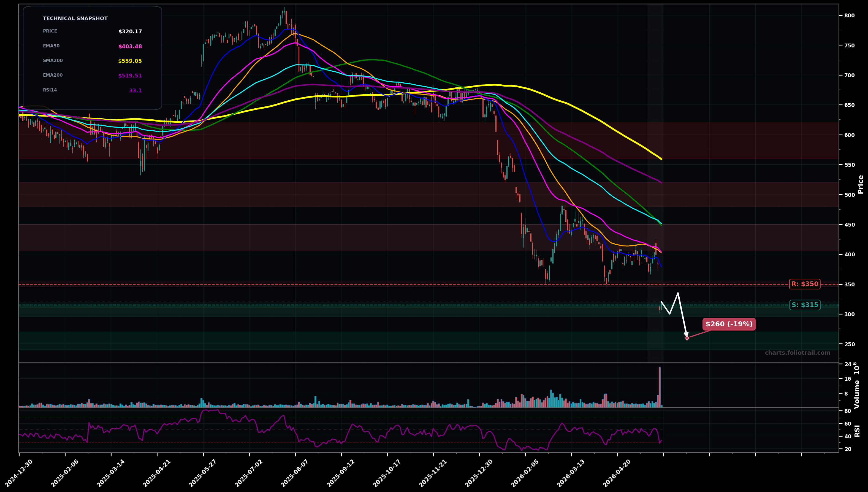The width and height of the screenshot is (868, 492).
Task: Click the RSI14 value 33.1
Action: click(135, 91)
